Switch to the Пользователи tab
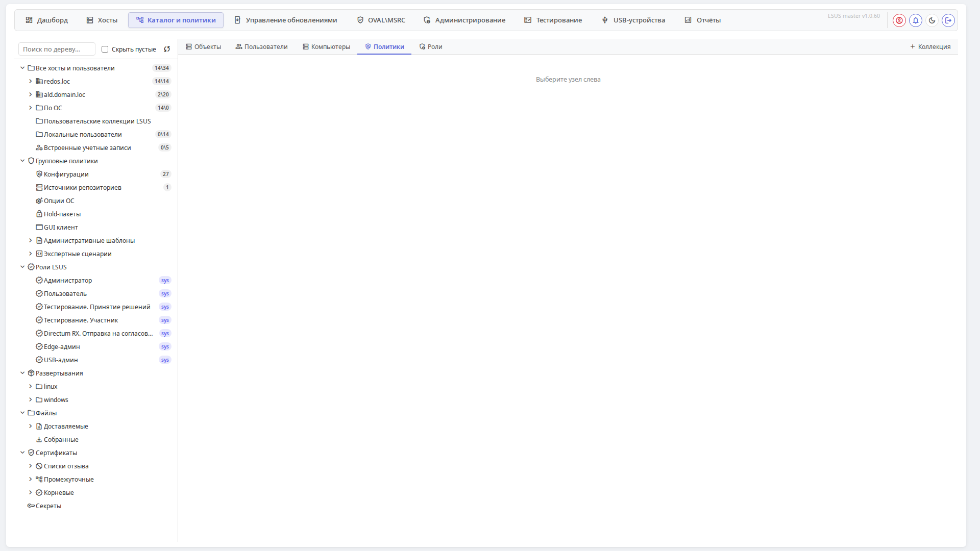980x551 pixels. click(x=261, y=46)
